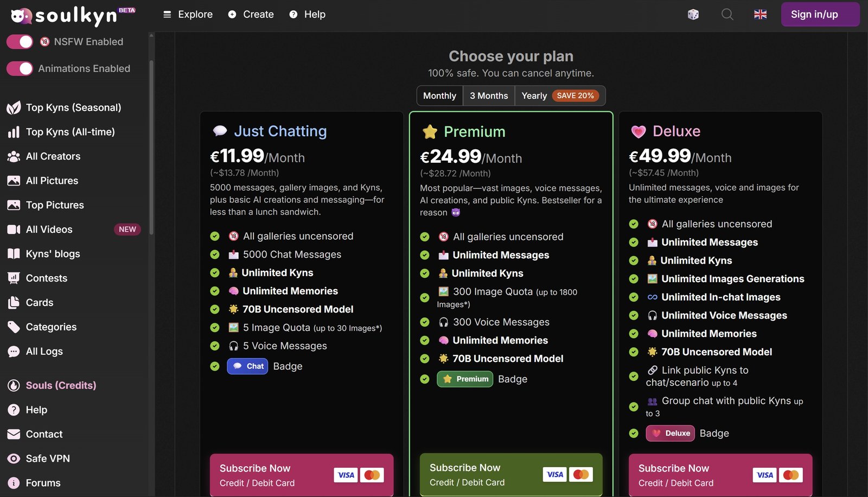This screenshot has width=868, height=497.
Task: Click the All Creators people icon
Action: [14, 156]
